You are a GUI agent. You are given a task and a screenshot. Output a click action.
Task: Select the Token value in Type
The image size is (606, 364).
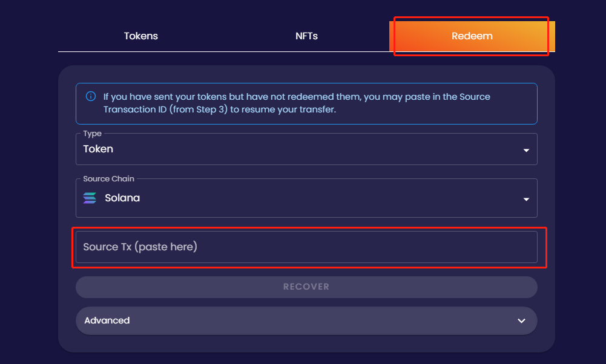point(98,149)
